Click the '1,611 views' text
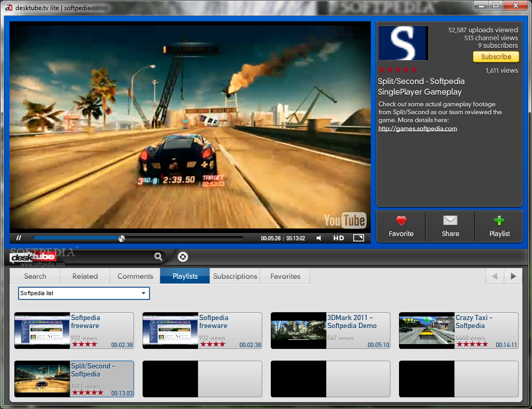This screenshot has height=409, width=532. 502,71
